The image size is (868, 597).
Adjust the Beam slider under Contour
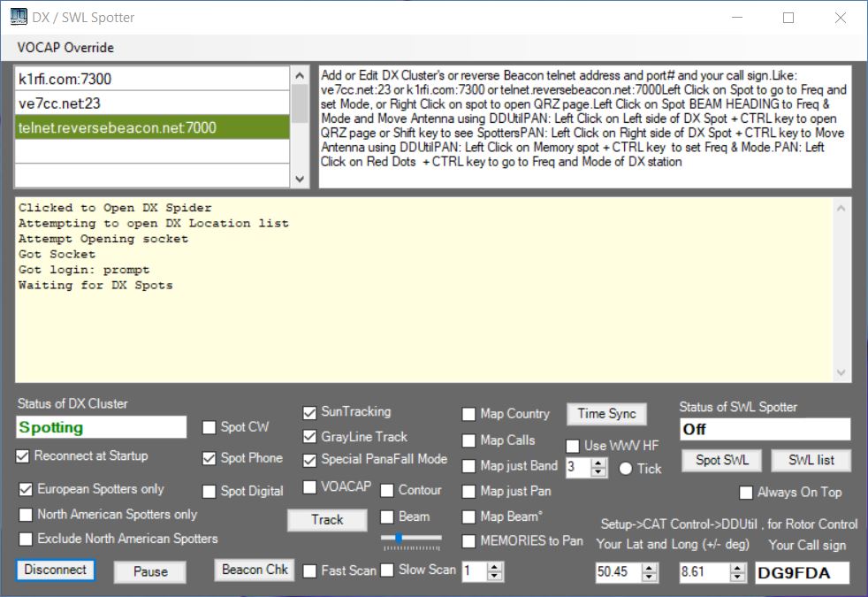(400, 537)
